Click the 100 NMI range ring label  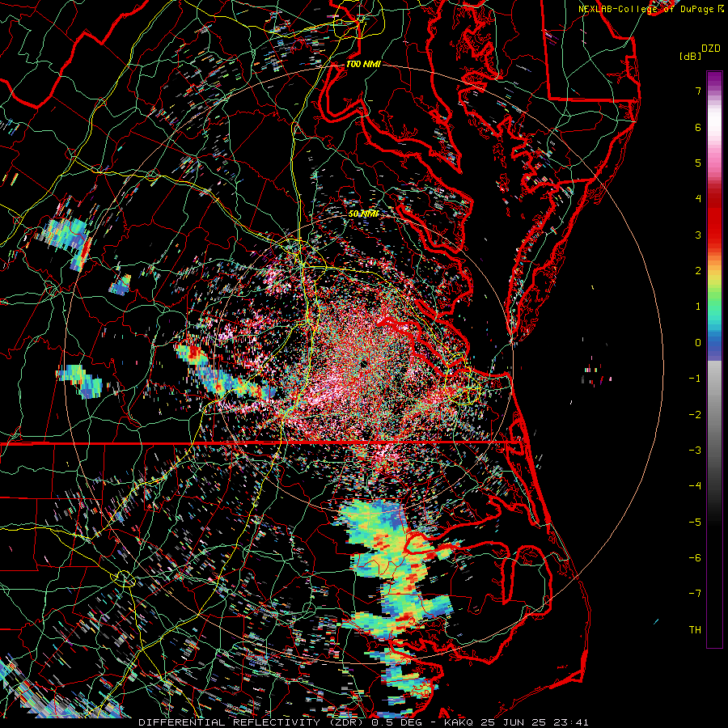(363, 64)
